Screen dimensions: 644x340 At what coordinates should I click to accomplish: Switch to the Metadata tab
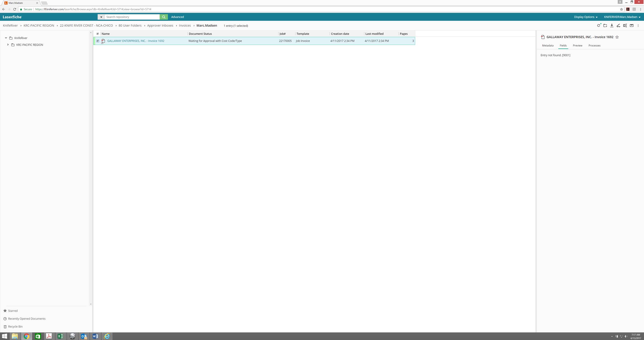point(548,45)
